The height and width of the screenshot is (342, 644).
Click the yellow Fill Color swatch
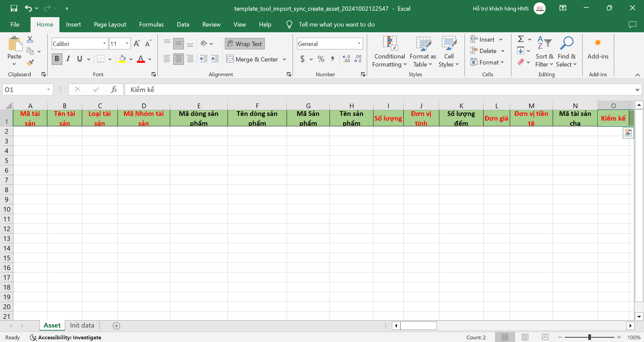[x=122, y=59]
